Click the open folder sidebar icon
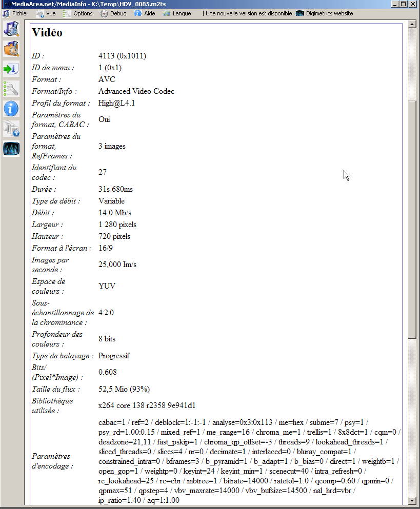 [x=11, y=49]
